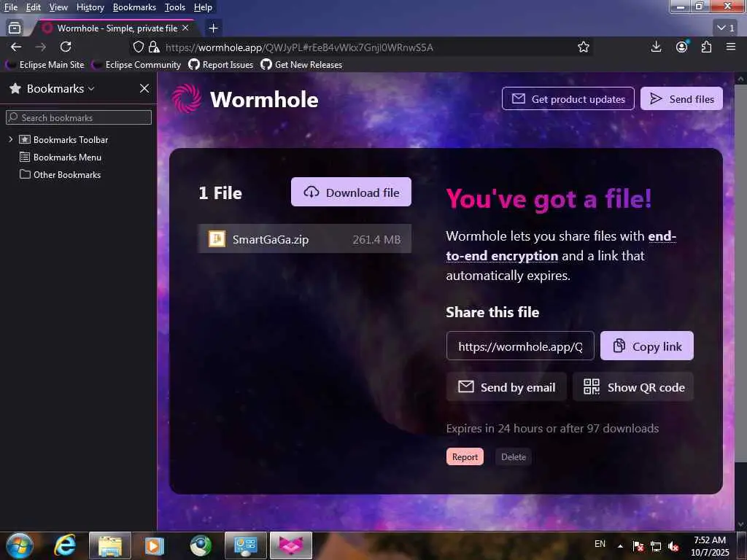Image resolution: width=747 pixels, height=560 pixels.
Task: Show hidden tray icons arrow
Action: click(x=620, y=545)
